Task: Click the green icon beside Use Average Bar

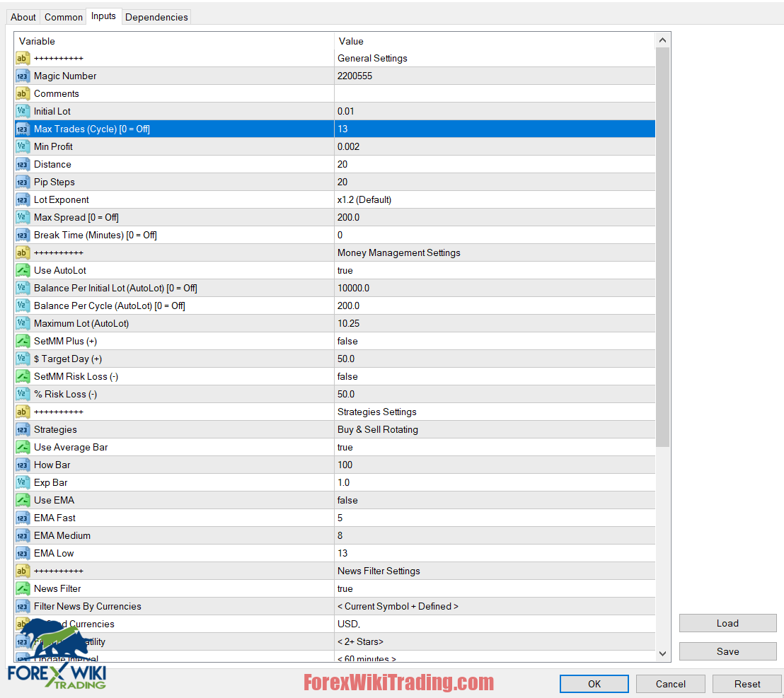Action: [22, 447]
